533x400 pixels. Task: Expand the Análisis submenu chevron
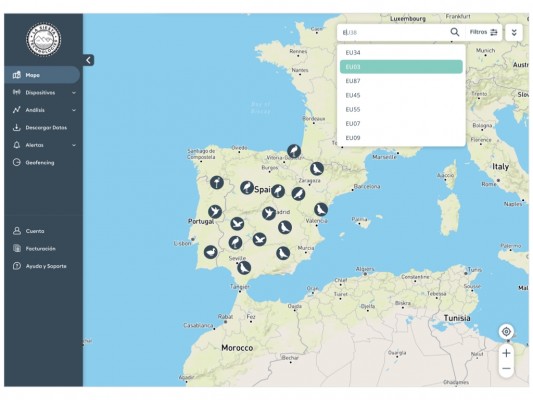74,110
